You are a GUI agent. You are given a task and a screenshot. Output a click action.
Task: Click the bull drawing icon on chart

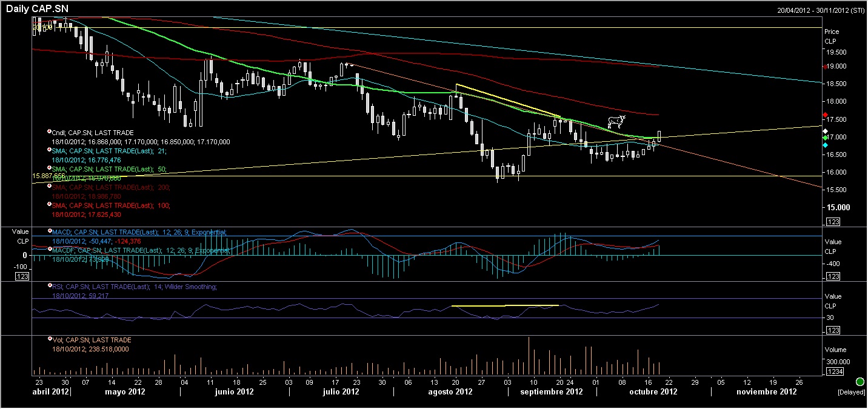coord(616,121)
